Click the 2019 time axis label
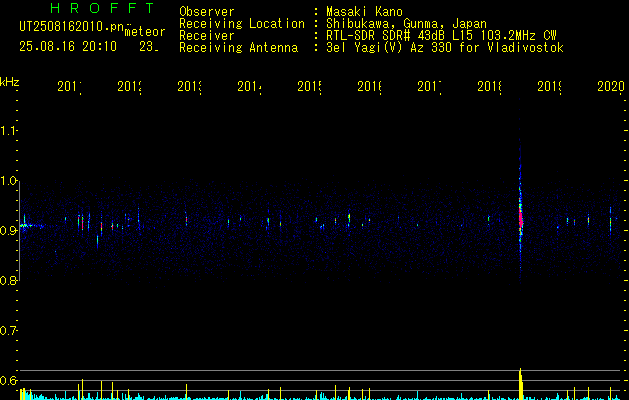 pos(550,86)
